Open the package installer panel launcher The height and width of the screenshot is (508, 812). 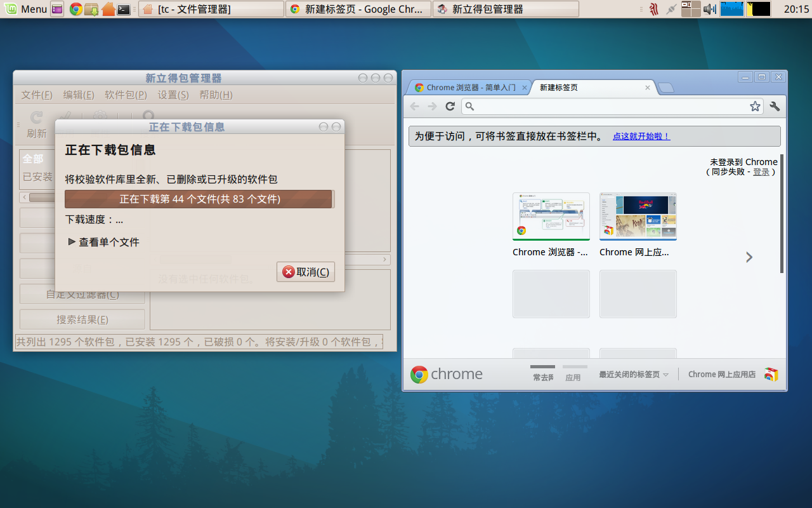[91, 9]
